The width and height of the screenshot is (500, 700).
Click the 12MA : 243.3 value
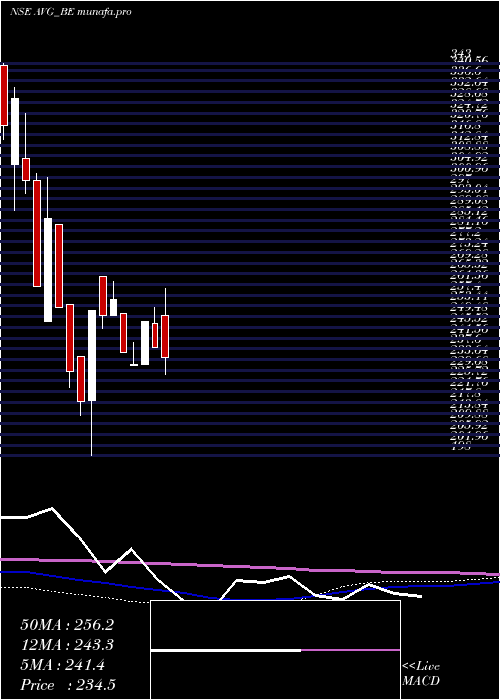point(67,645)
